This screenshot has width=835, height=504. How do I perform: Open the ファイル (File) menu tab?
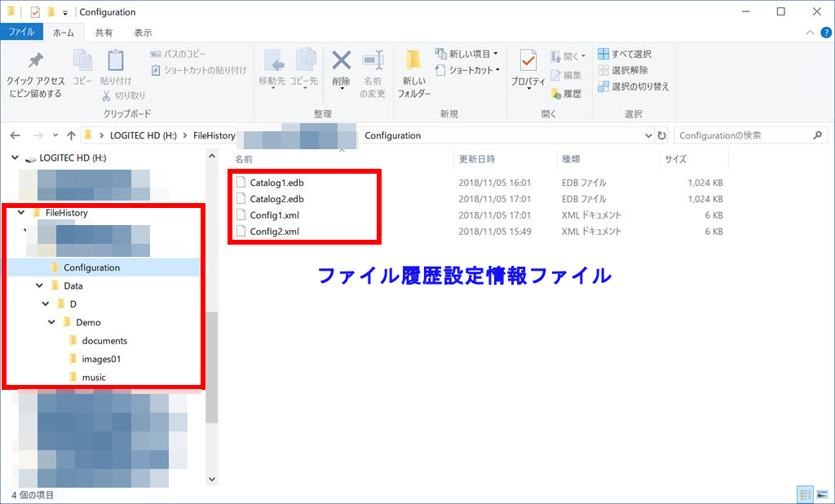21,33
